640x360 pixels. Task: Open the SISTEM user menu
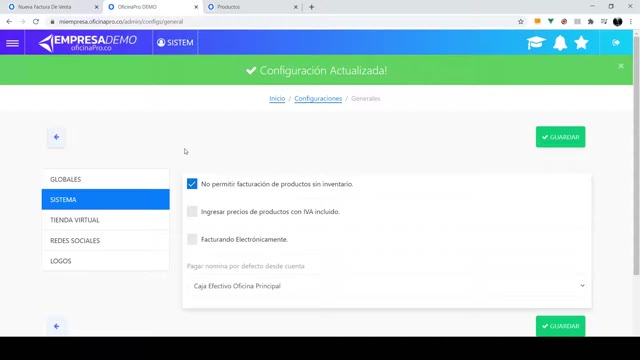coord(175,42)
